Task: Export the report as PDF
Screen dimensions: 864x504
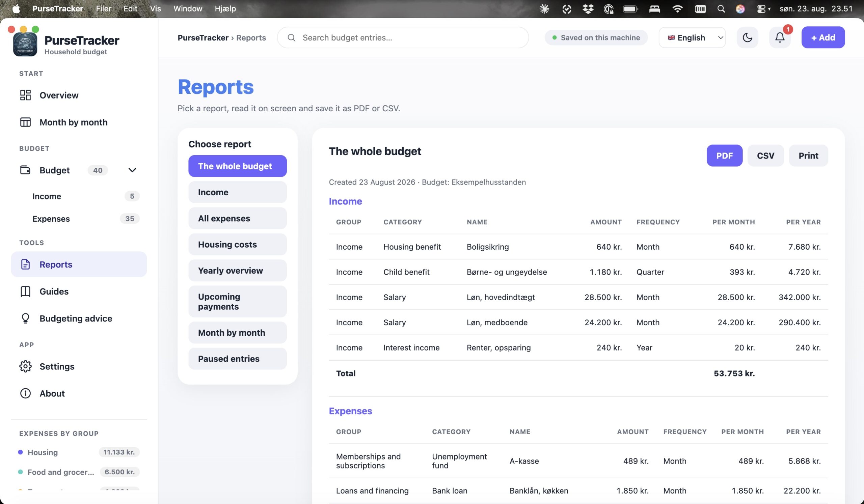Action: tap(725, 156)
